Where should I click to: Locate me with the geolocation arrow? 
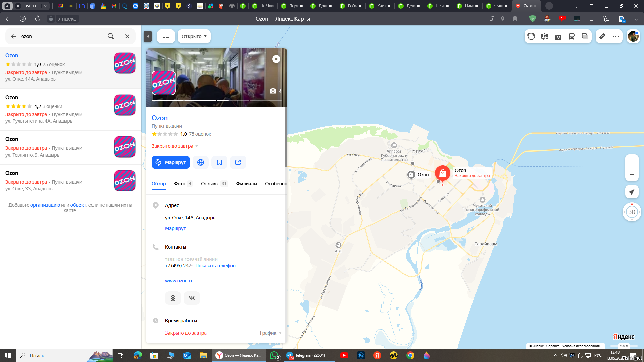click(632, 192)
